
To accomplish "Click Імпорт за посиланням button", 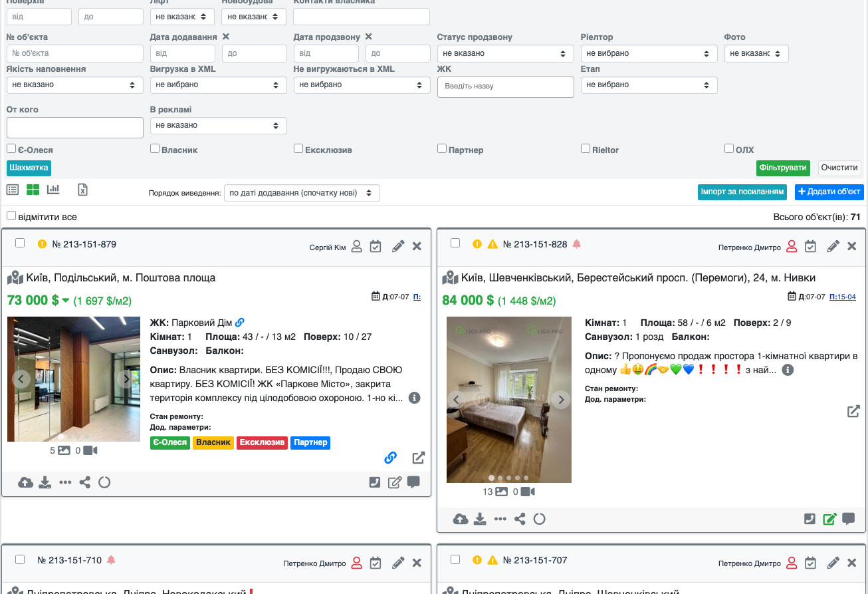I will click(742, 192).
